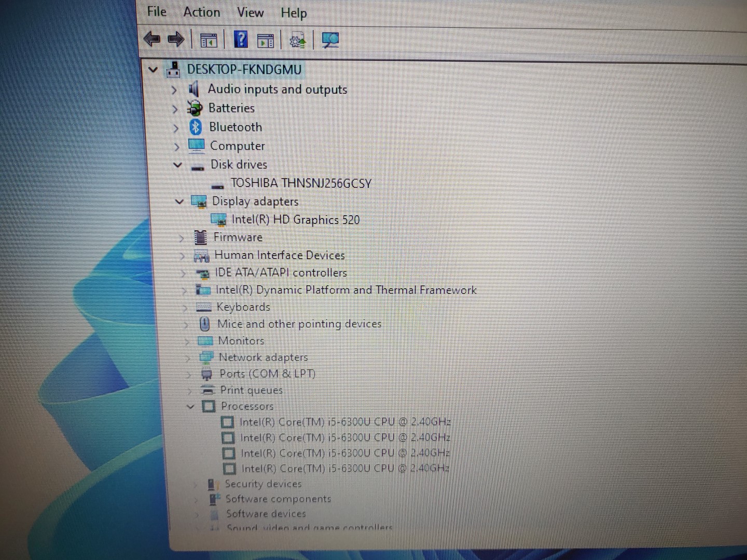Open the Help menu

pyautogui.click(x=294, y=13)
